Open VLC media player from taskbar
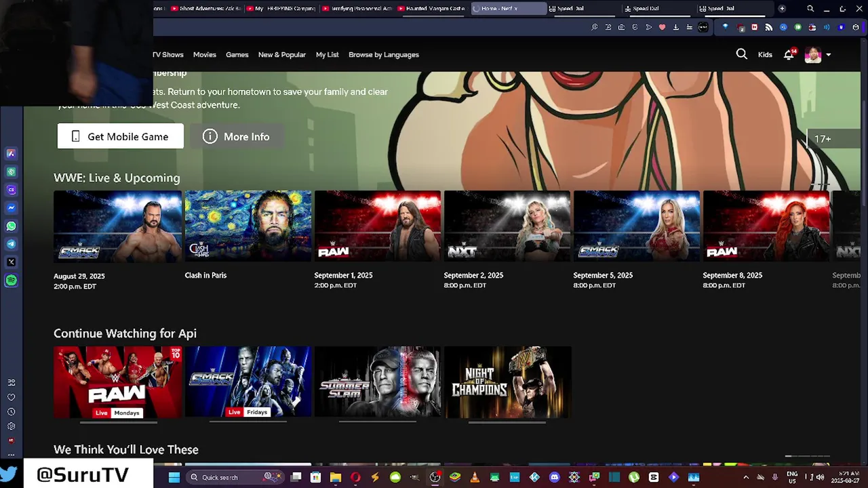 [x=475, y=477]
